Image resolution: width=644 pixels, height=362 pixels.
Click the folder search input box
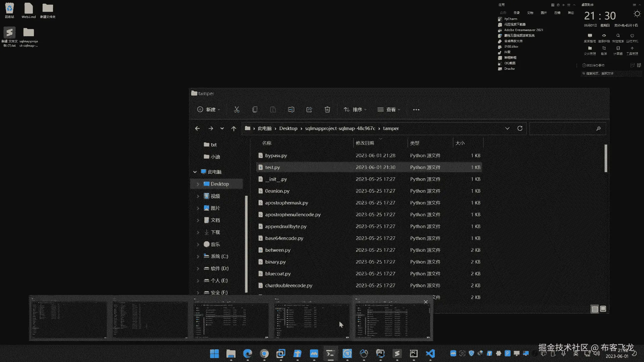563,128
